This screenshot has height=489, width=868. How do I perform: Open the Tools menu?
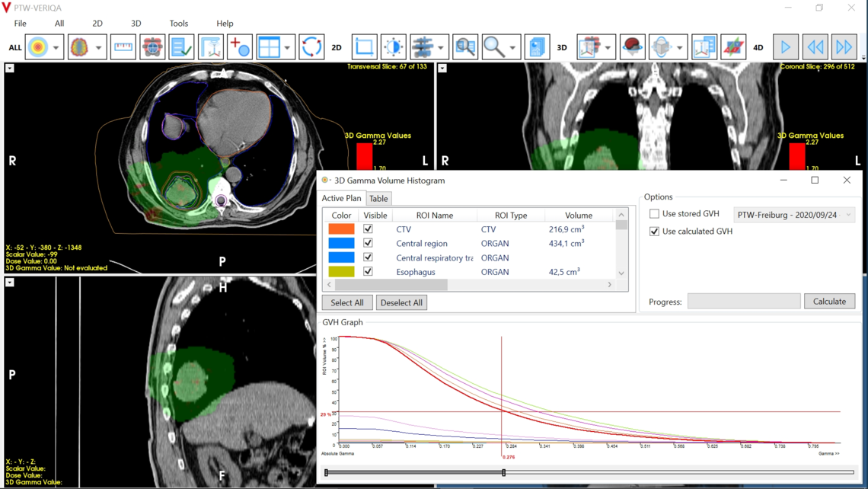point(178,23)
